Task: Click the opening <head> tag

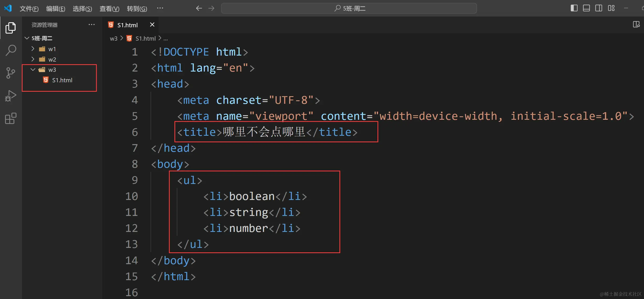Action: pyautogui.click(x=170, y=84)
